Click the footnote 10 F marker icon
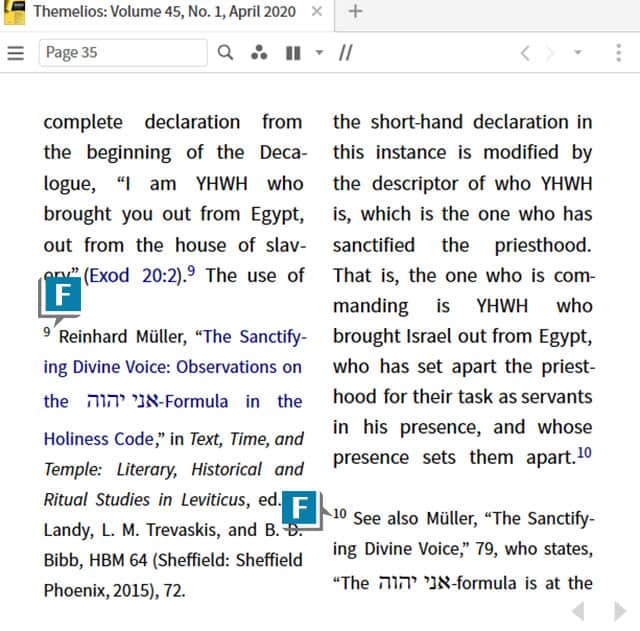Screen dimensions: 640x631 pos(301,507)
